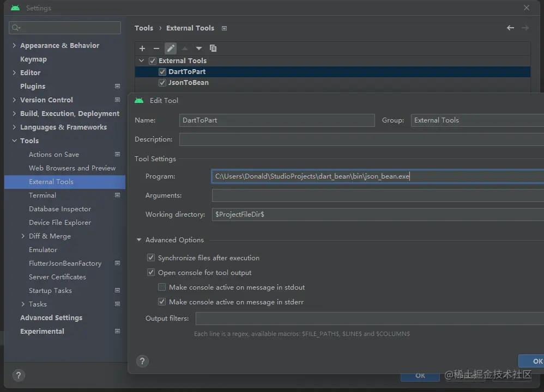This screenshot has width=544, height=392.
Task: Open Server Certificates settings
Action: pyautogui.click(x=57, y=277)
